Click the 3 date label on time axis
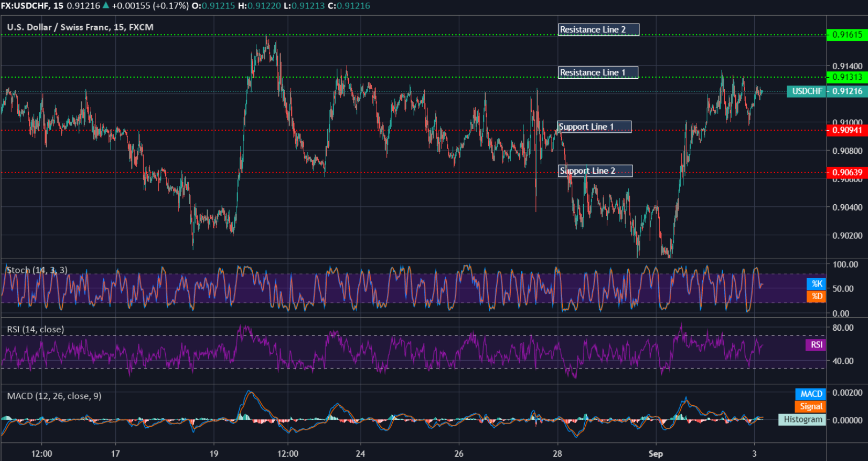 (754, 454)
